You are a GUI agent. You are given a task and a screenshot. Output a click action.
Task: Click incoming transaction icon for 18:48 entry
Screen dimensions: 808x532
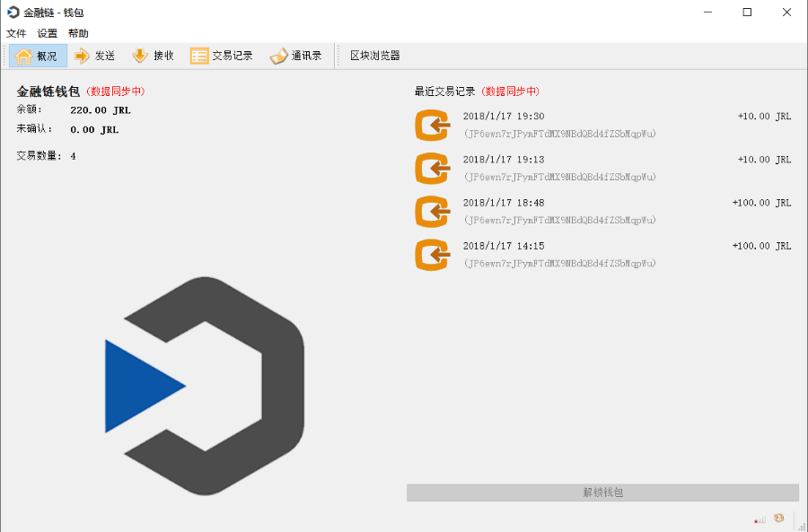(433, 212)
